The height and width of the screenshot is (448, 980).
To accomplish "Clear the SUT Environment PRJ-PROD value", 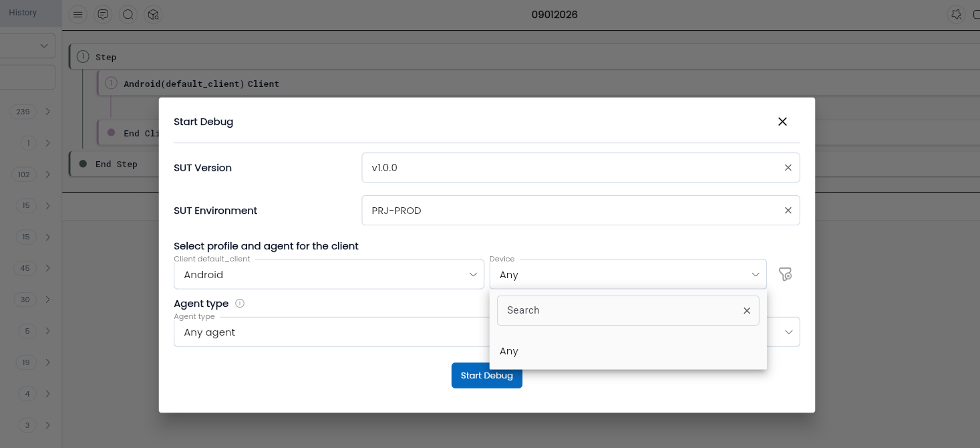I will (x=788, y=211).
